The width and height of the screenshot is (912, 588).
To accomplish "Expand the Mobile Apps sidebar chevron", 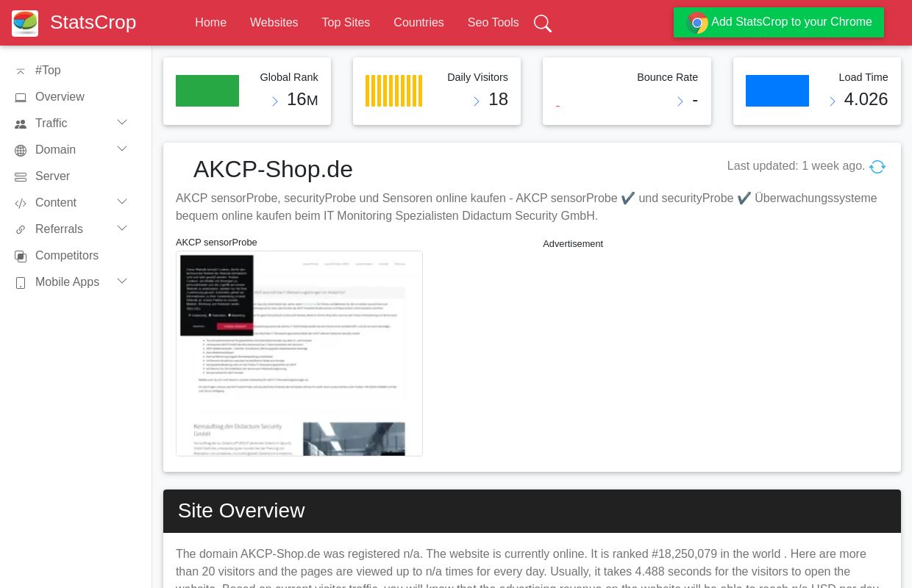I will 122,281.
